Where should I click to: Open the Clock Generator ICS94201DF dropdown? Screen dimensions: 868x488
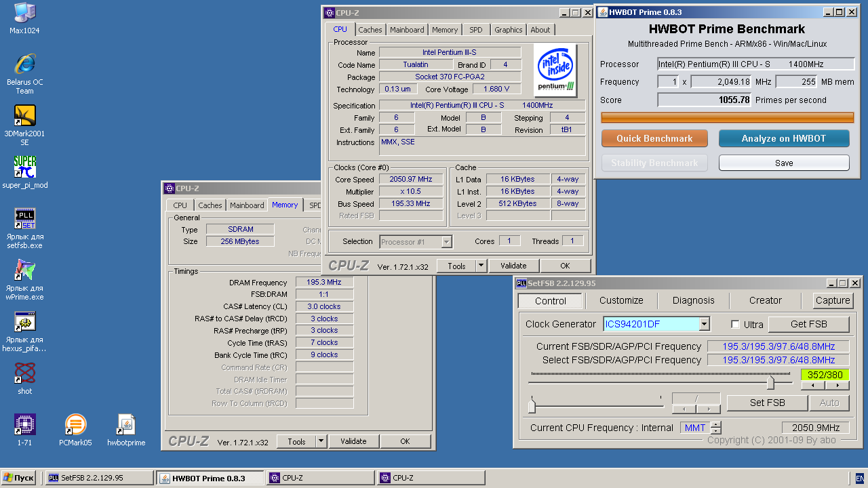704,324
